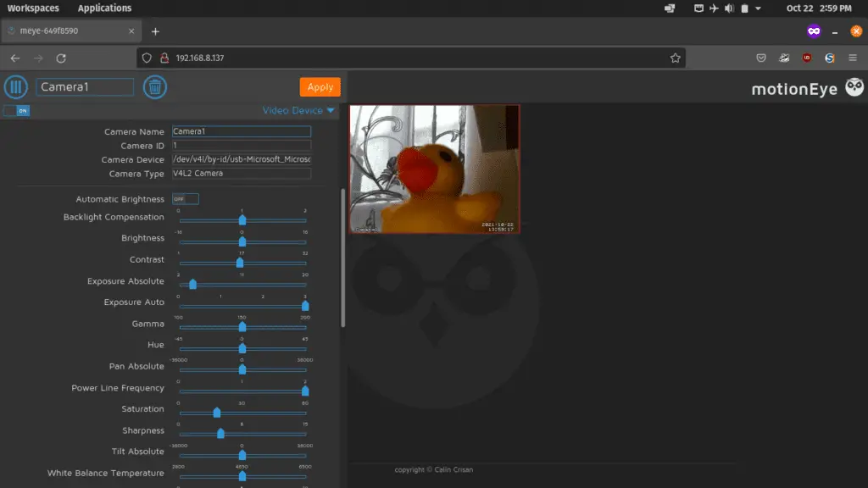868x488 pixels.
Task: Focus the address bar showing 192.168.8.137
Action: [411, 58]
